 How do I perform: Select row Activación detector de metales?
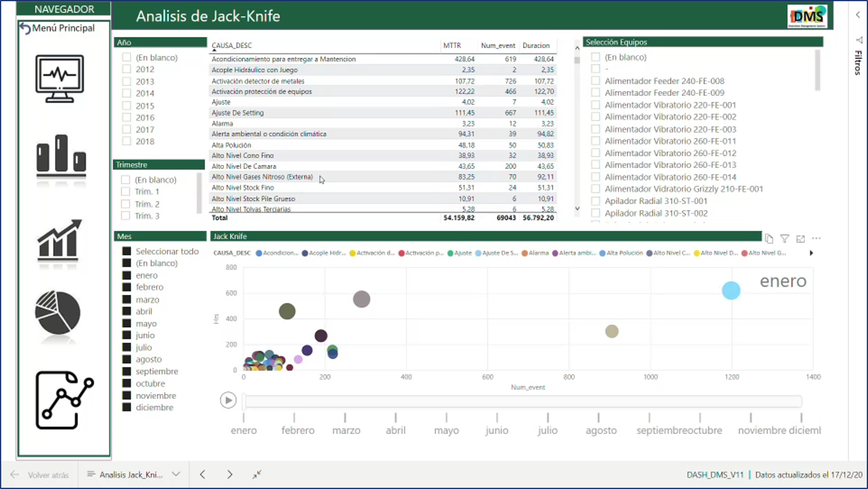[x=383, y=81]
